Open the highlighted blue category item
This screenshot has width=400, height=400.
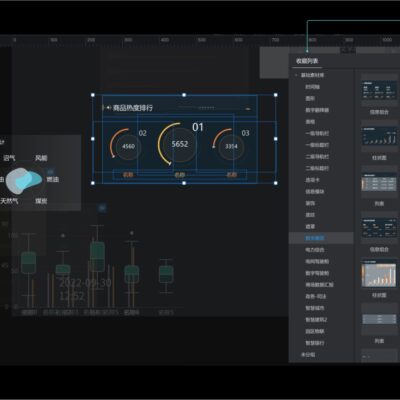click(315, 238)
